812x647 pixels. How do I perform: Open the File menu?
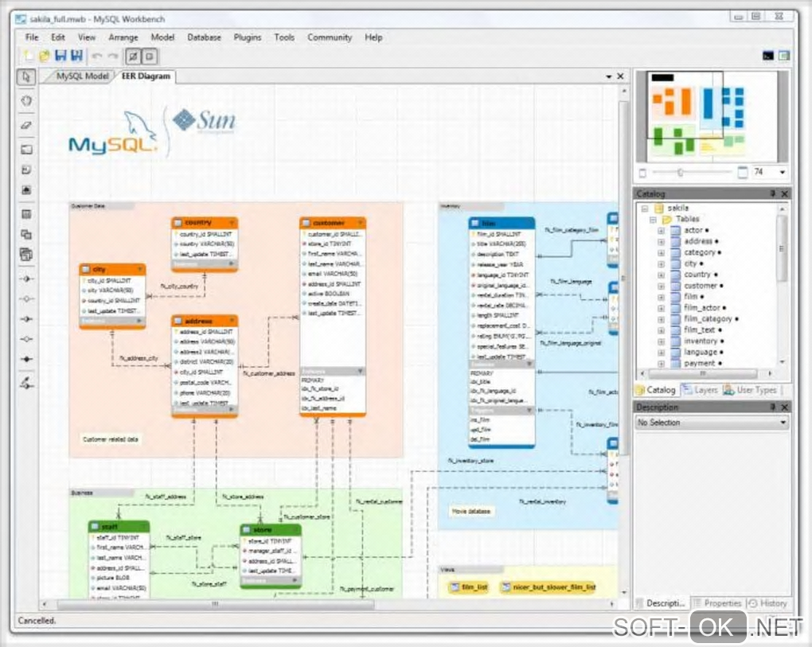point(32,37)
